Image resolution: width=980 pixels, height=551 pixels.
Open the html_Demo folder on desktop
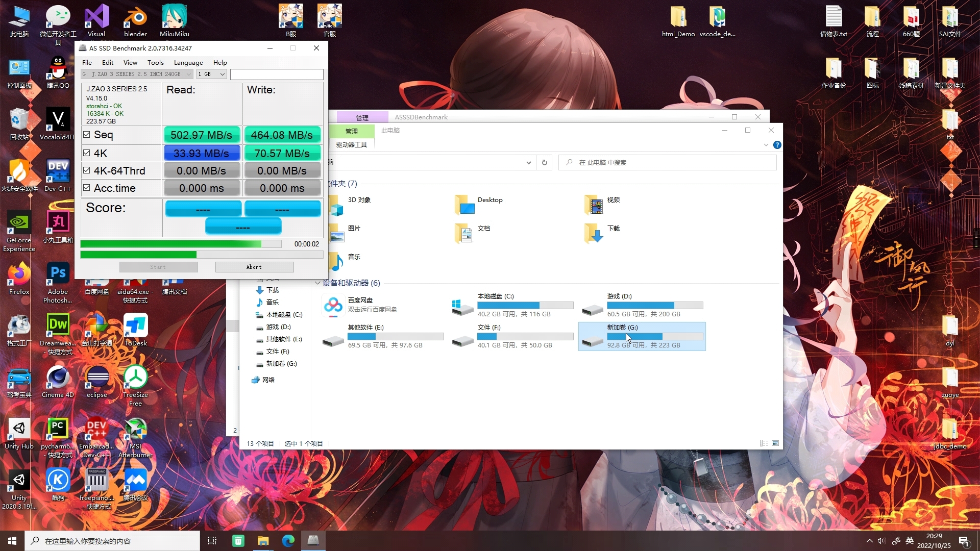[x=678, y=21]
